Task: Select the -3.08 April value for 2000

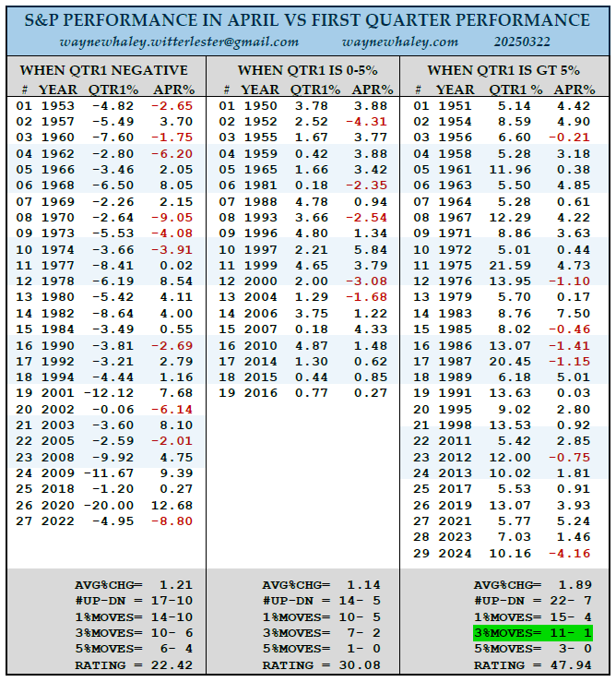Action: pyautogui.click(x=366, y=281)
